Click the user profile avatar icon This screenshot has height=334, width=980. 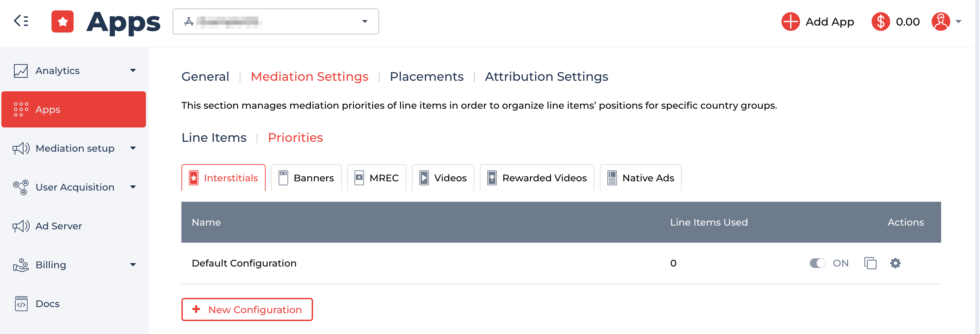pyautogui.click(x=940, y=22)
